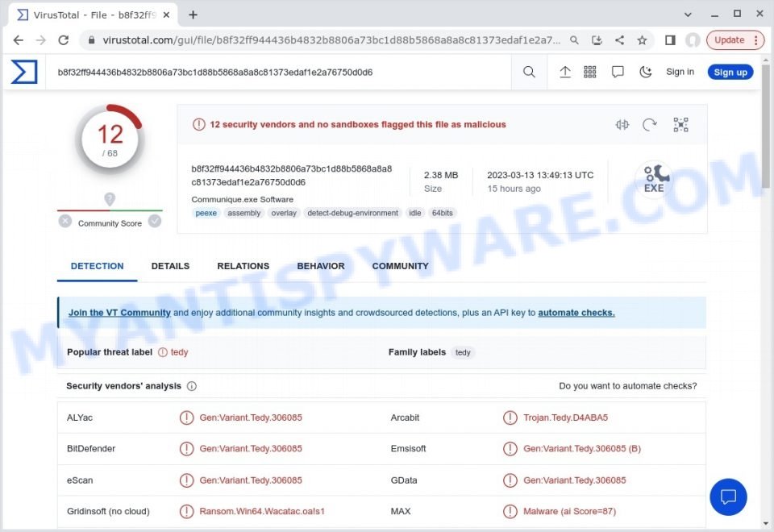Click the assembly tag

[x=243, y=213]
